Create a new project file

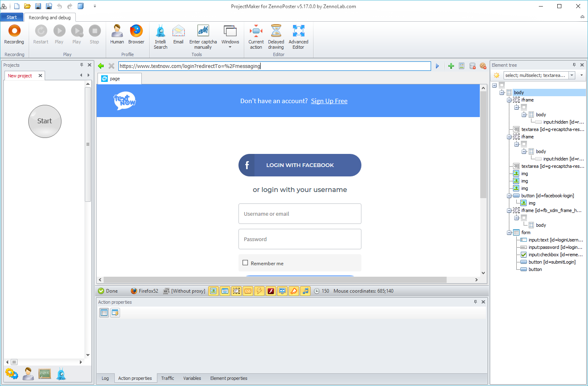coord(17,6)
